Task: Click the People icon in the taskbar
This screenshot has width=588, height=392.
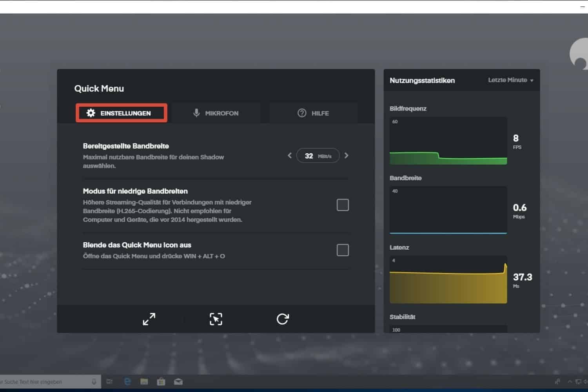Action: (x=558, y=381)
